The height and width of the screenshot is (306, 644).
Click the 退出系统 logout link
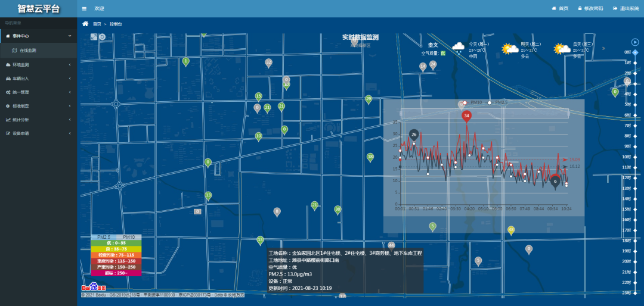626,8
